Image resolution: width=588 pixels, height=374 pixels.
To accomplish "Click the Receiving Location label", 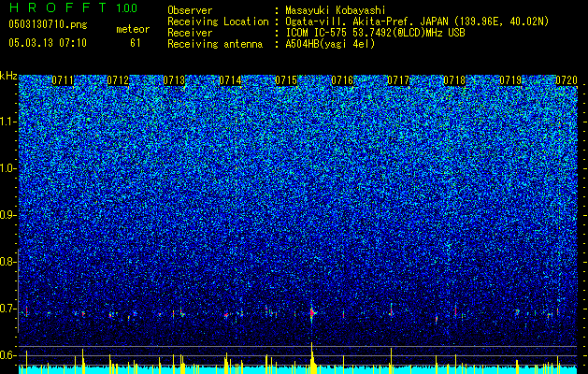I will click(x=218, y=22).
